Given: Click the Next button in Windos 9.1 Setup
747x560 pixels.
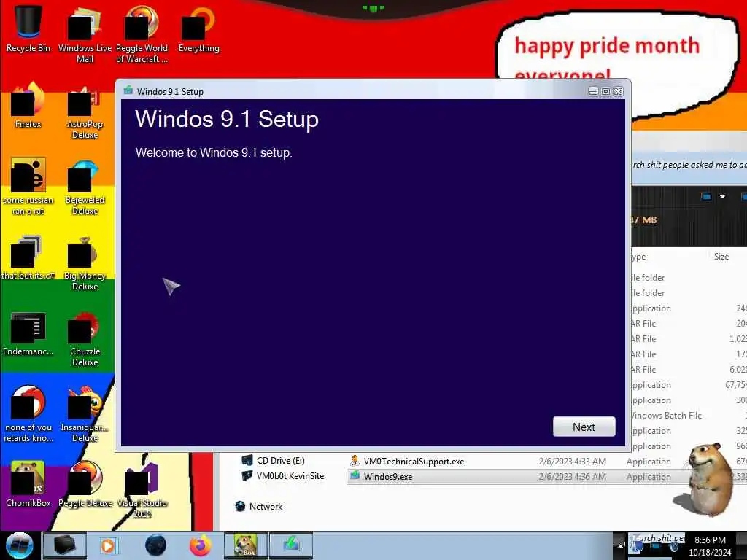Looking at the screenshot, I should (584, 427).
